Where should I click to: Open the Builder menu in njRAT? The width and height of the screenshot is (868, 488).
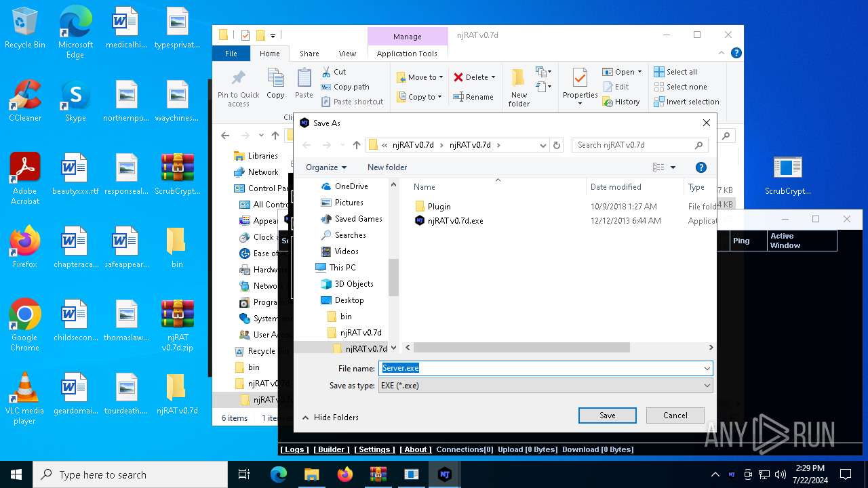[x=332, y=449]
